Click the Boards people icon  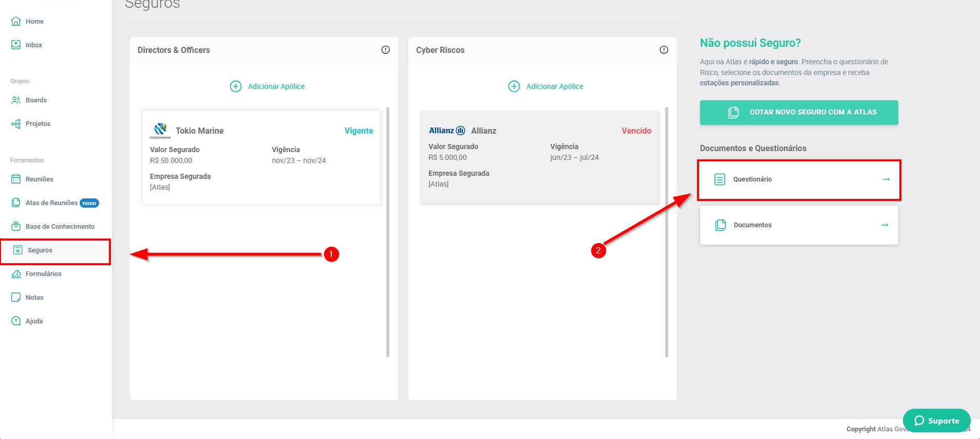point(16,100)
